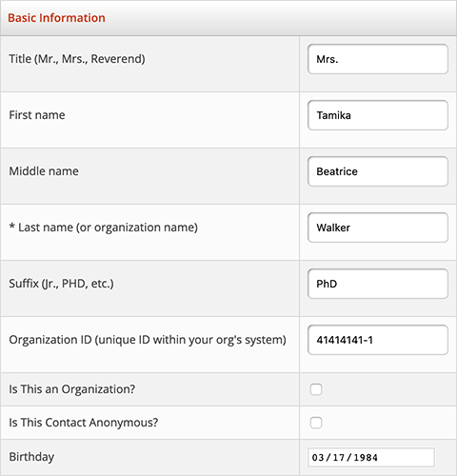Click the Title (Mr., Mrs., Reverend) label
This screenshot has height=476, width=457.
pos(77,59)
